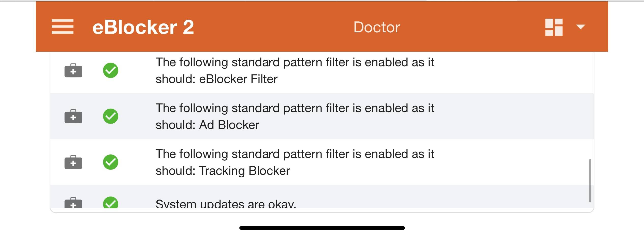The image size is (644, 236).
Task: Select the System updates are okay message
Action: (x=226, y=204)
